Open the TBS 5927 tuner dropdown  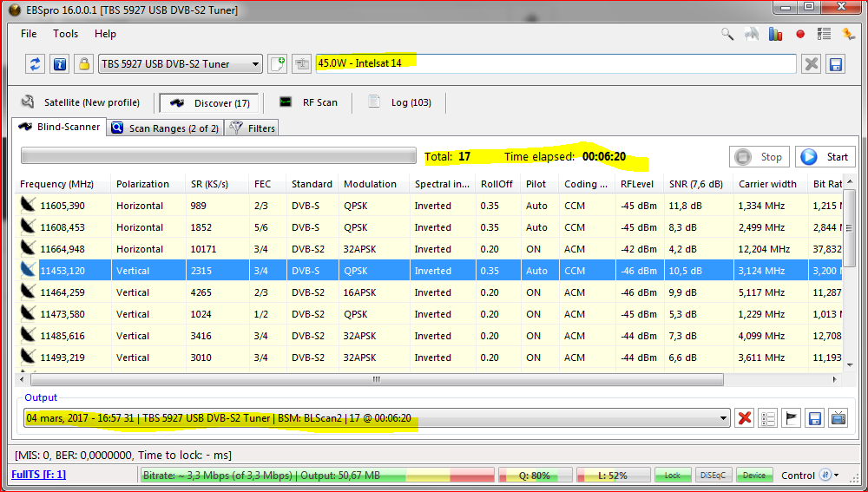[181, 64]
